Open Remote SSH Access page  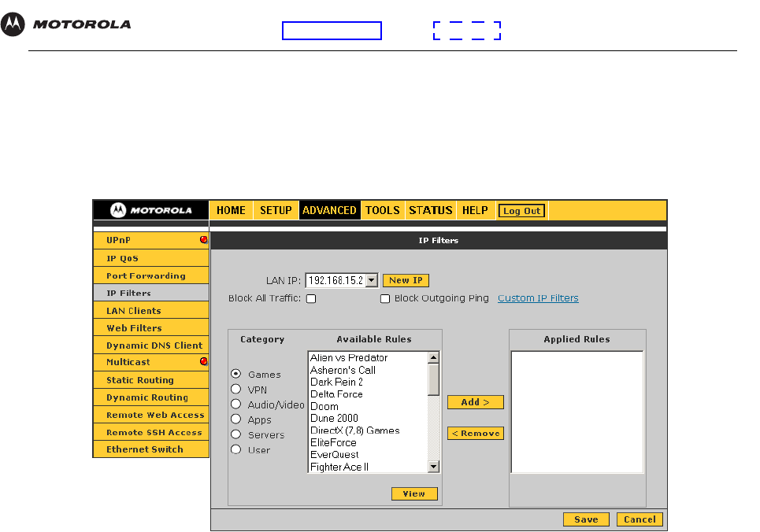point(150,432)
